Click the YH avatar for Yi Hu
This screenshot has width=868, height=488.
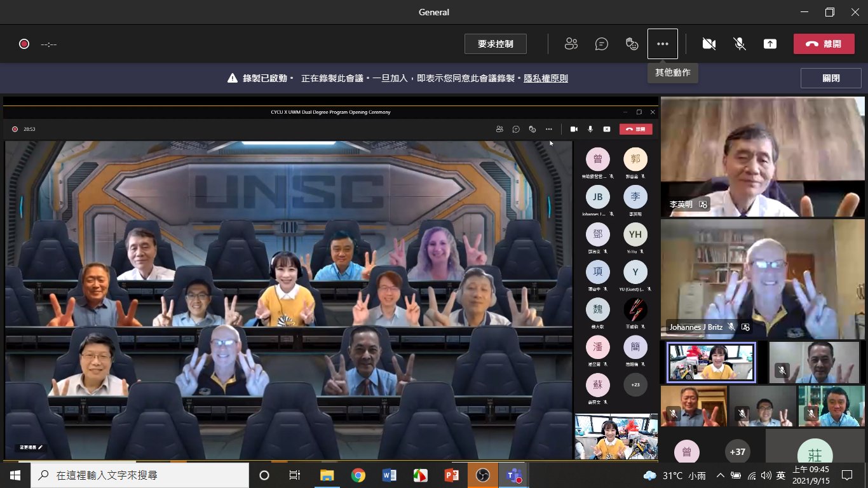pyautogui.click(x=635, y=234)
